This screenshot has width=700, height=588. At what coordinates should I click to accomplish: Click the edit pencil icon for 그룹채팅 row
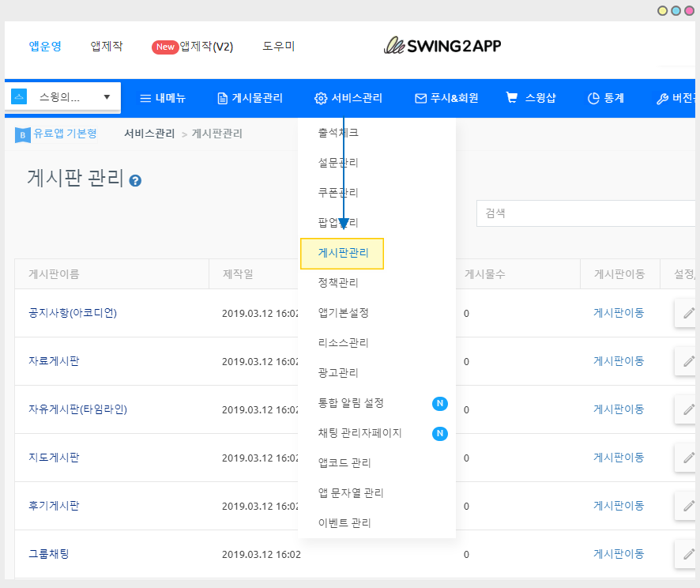(x=688, y=554)
